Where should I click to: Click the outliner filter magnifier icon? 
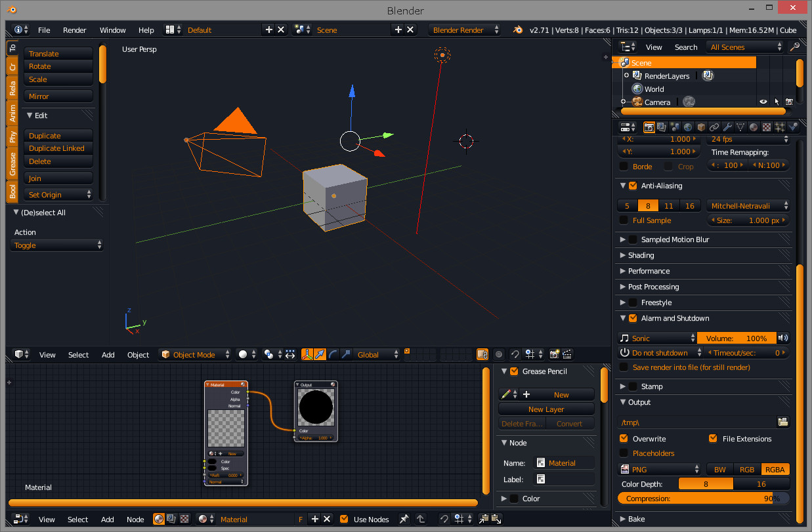tap(794, 47)
